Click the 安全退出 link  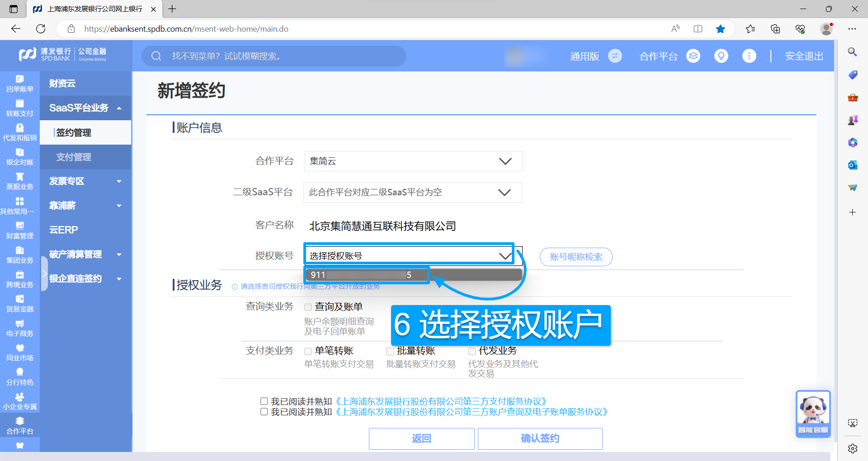tap(804, 56)
